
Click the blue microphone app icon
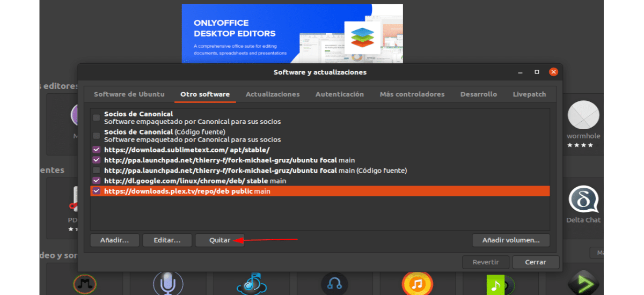167,283
